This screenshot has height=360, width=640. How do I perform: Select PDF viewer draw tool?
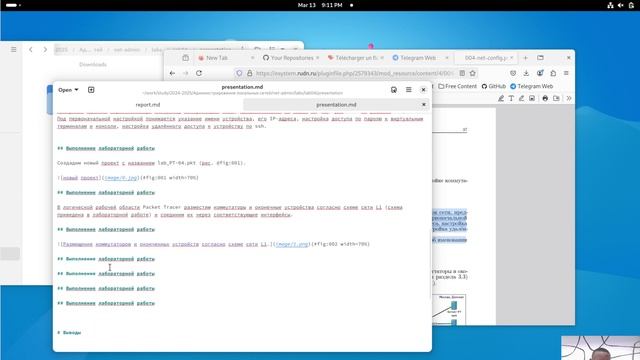point(521,98)
